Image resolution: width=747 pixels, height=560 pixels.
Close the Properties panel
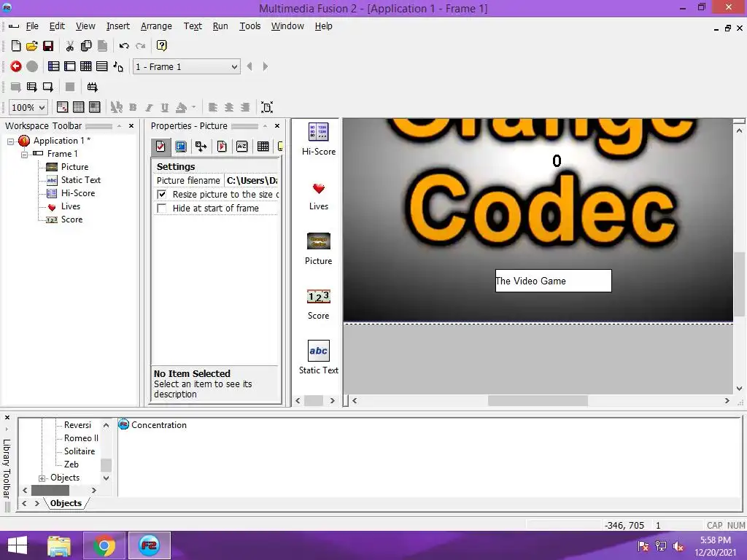[x=277, y=125]
